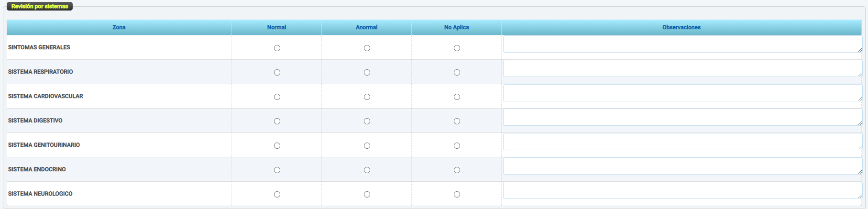Select Normal for SISTEMA GENITOURINARIO

pos(277,146)
